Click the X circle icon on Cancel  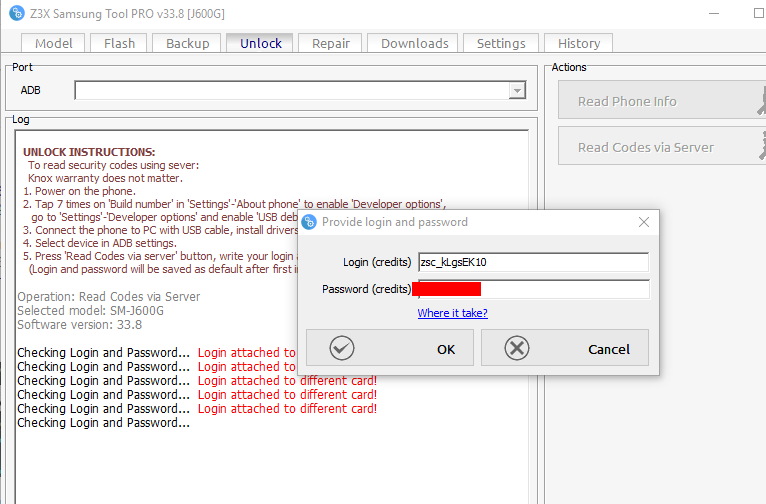516,348
